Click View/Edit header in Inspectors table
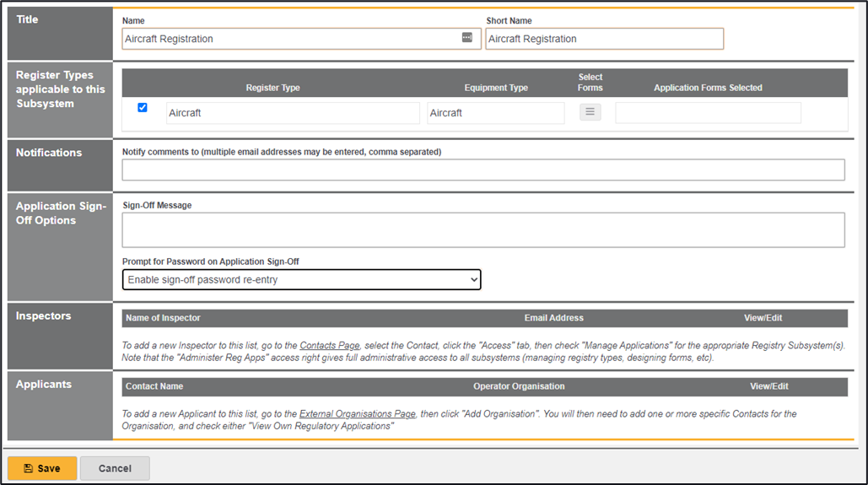 pos(763,318)
